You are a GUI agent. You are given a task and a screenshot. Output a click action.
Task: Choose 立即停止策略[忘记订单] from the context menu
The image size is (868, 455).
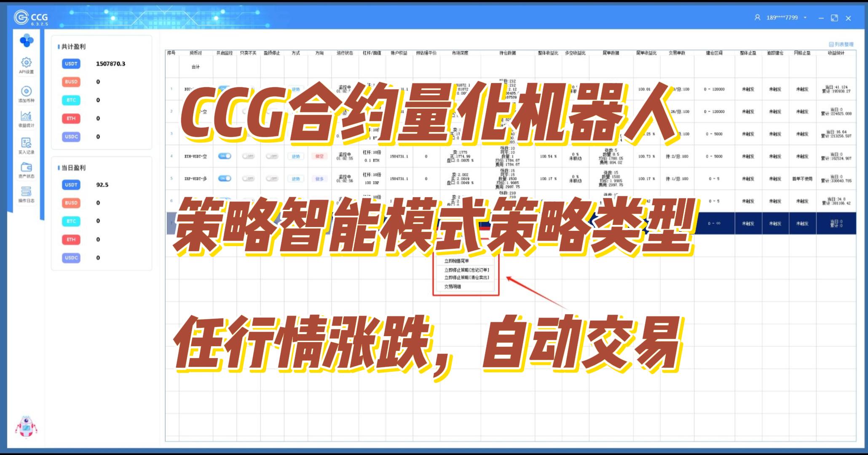[x=466, y=270]
